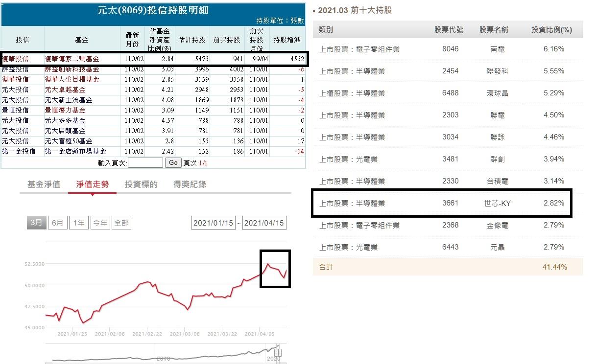The width and height of the screenshot is (596, 364).
Task: Open 景順潛力基金 fund link
Action: coord(65,110)
